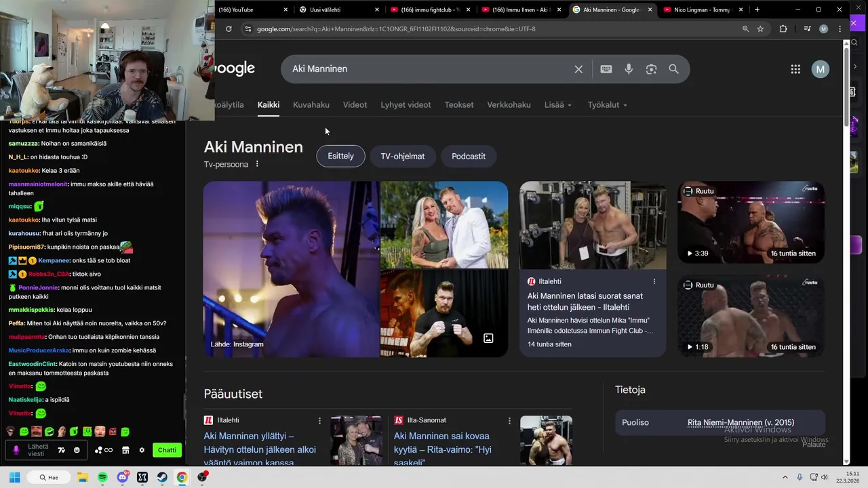The image size is (868, 488).
Task: Open Aki Manninen latasi suorat sanat article
Action: 585,302
